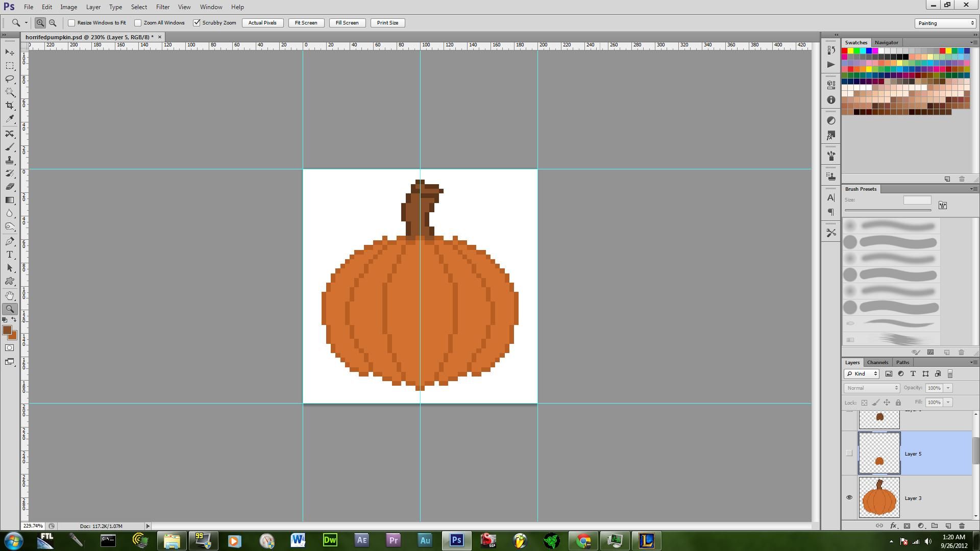Switch to the Channels tab
The image size is (980, 551).
[x=877, y=363]
